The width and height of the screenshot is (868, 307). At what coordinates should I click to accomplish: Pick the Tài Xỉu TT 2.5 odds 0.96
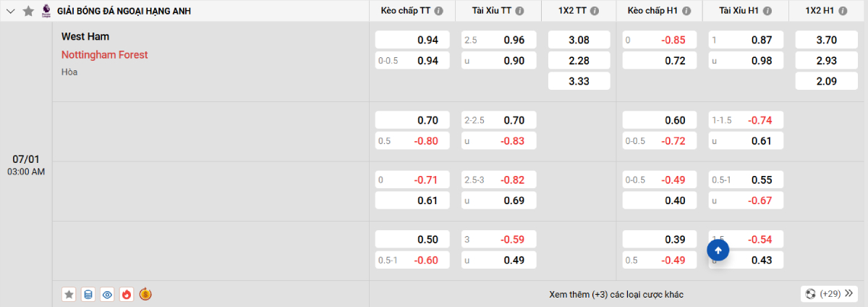(x=498, y=41)
